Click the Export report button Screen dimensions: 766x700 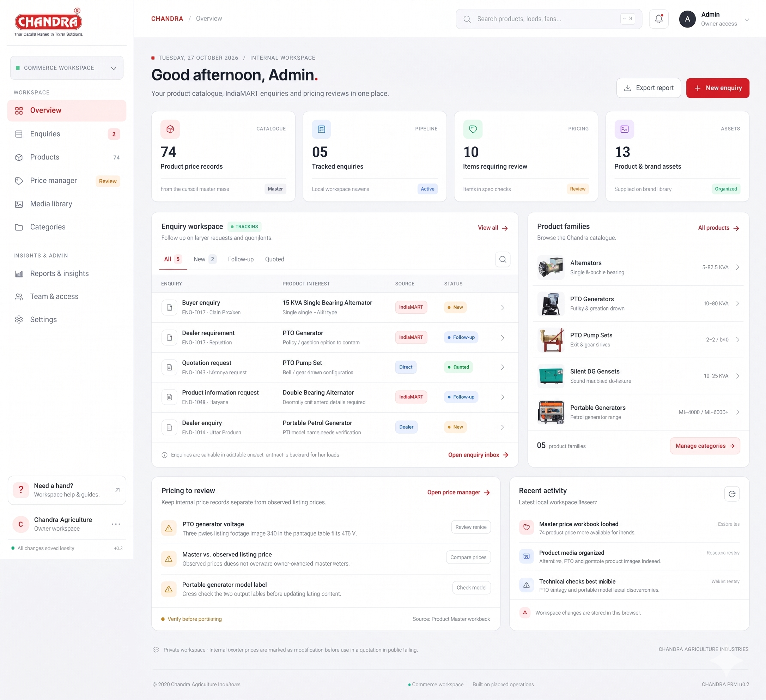pos(649,88)
